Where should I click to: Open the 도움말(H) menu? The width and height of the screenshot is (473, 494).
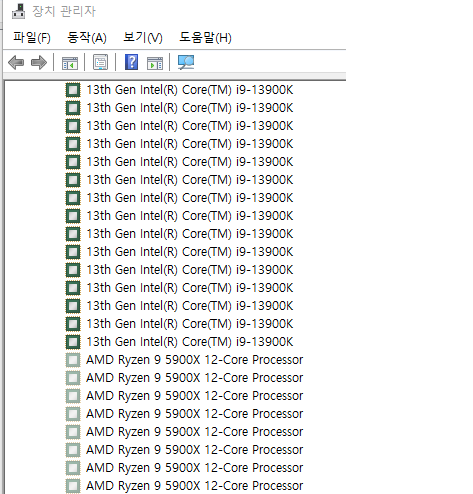205,37
